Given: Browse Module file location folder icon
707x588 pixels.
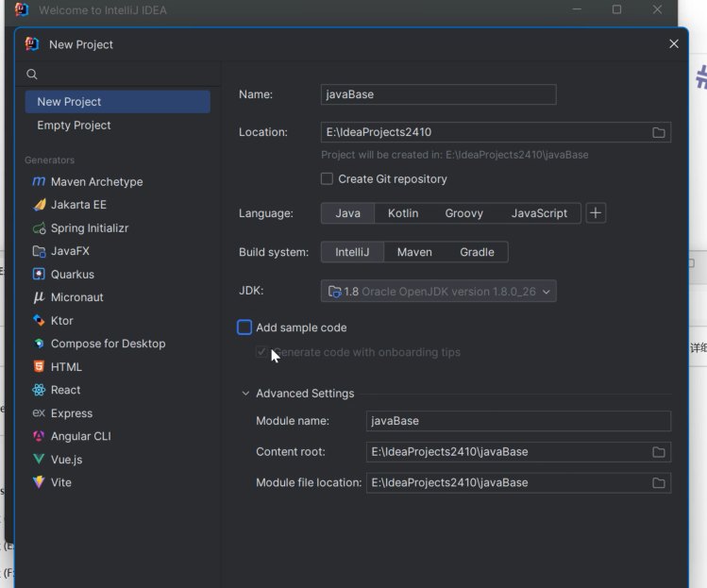Looking at the screenshot, I should tap(658, 483).
